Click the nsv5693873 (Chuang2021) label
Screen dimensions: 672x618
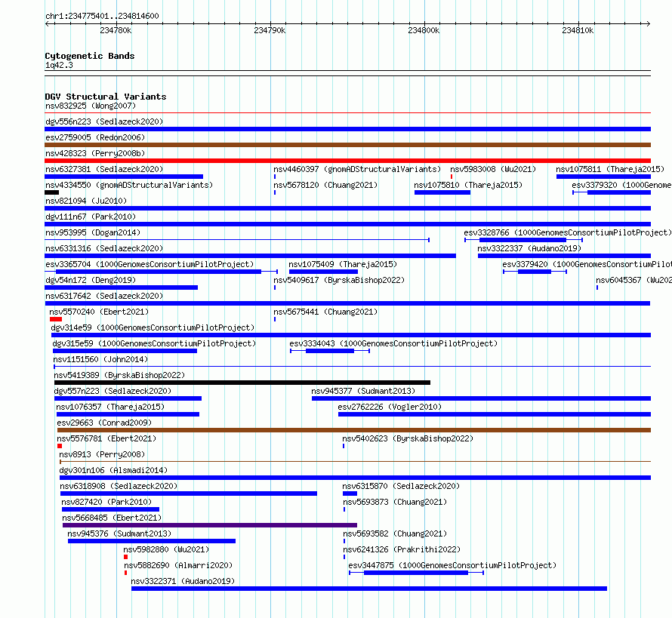point(395,502)
